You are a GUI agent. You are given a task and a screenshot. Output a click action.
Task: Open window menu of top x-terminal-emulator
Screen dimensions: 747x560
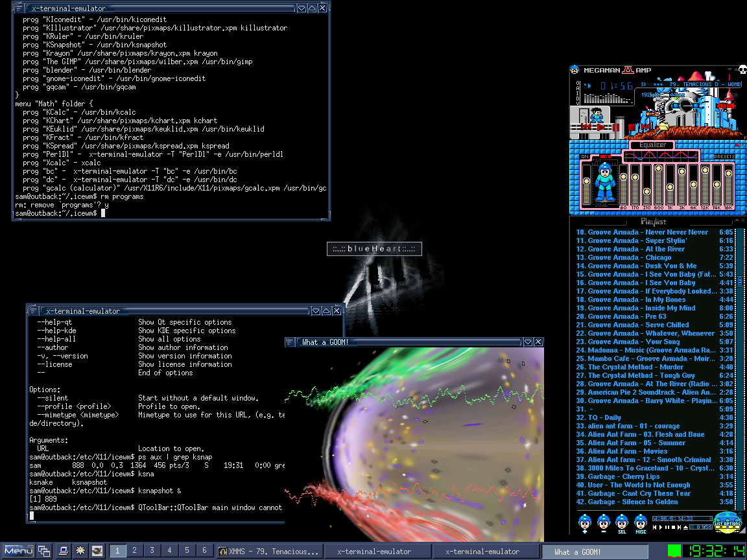(18, 8)
